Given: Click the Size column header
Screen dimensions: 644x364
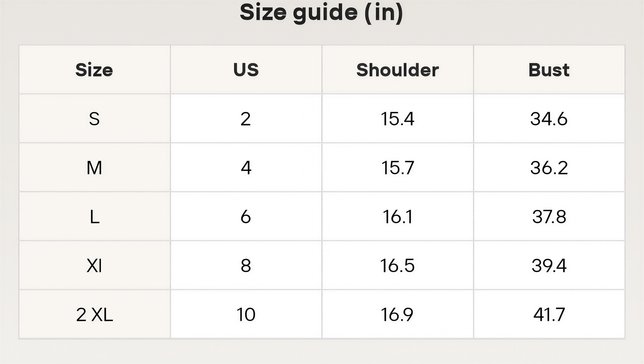Looking at the screenshot, I should pos(94,70).
